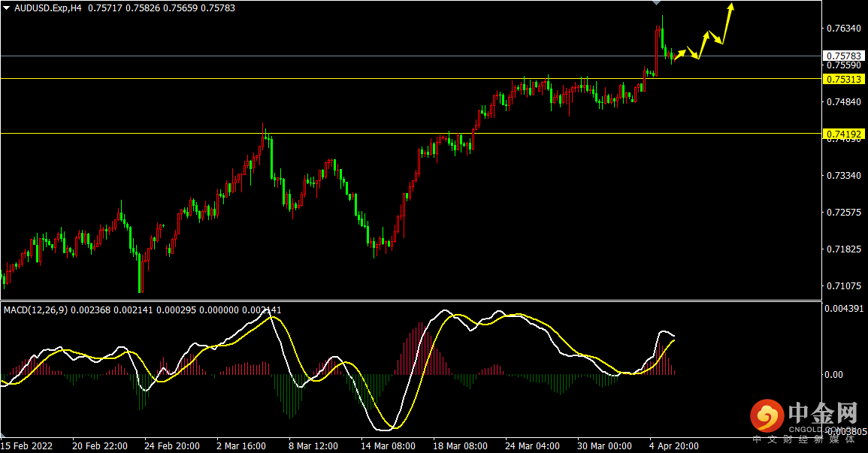Click the 18 Mar 08:00 time label
This screenshot has height=453, width=868.
[x=460, y=445]
